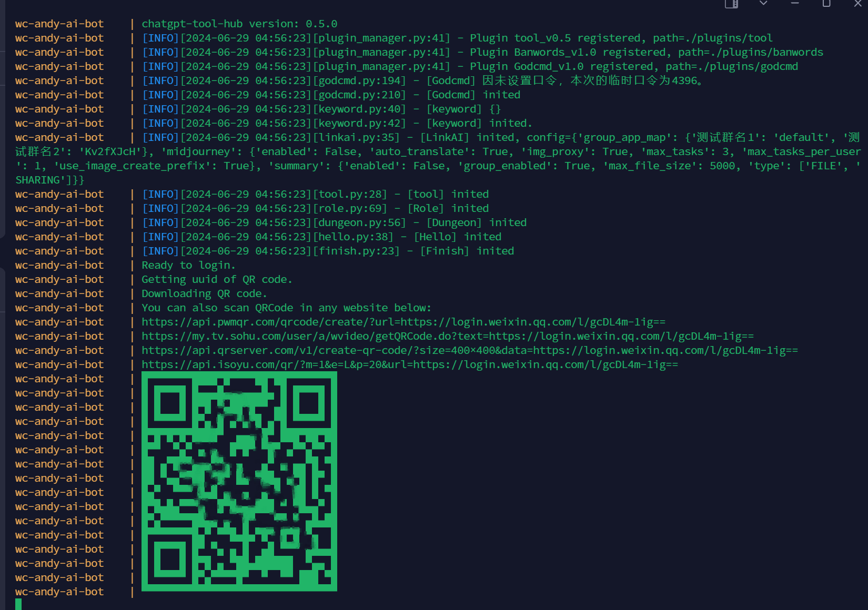Click the "Getting uuid of QR code." line

point(217,279)
